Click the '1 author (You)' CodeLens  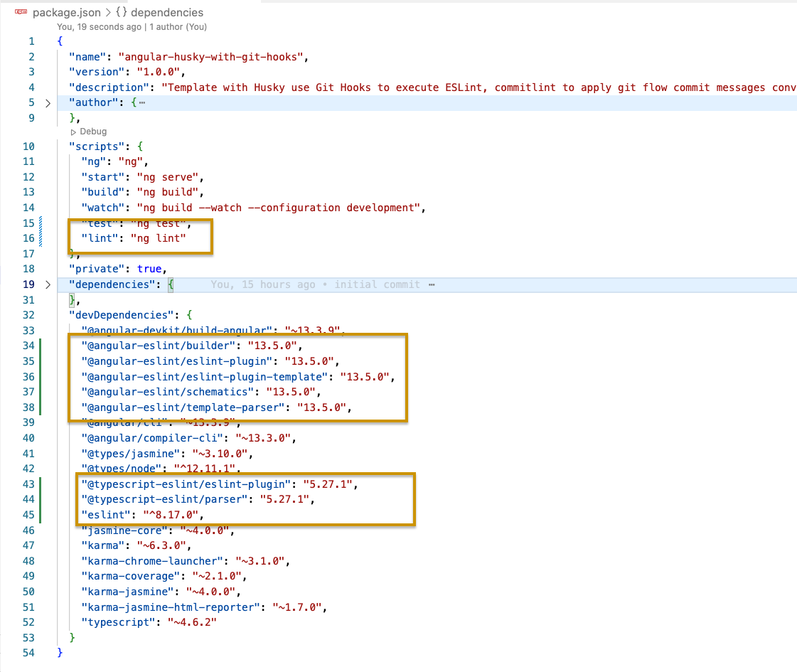pos(178,26)
